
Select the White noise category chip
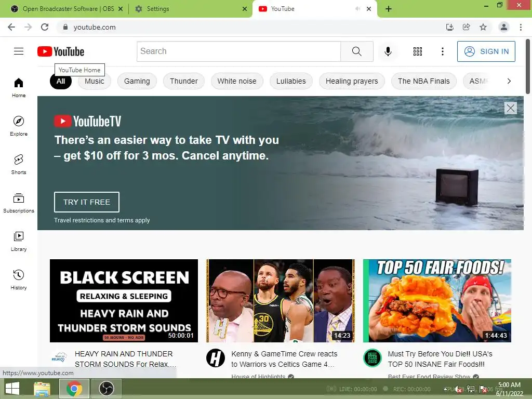coord(237,81)
